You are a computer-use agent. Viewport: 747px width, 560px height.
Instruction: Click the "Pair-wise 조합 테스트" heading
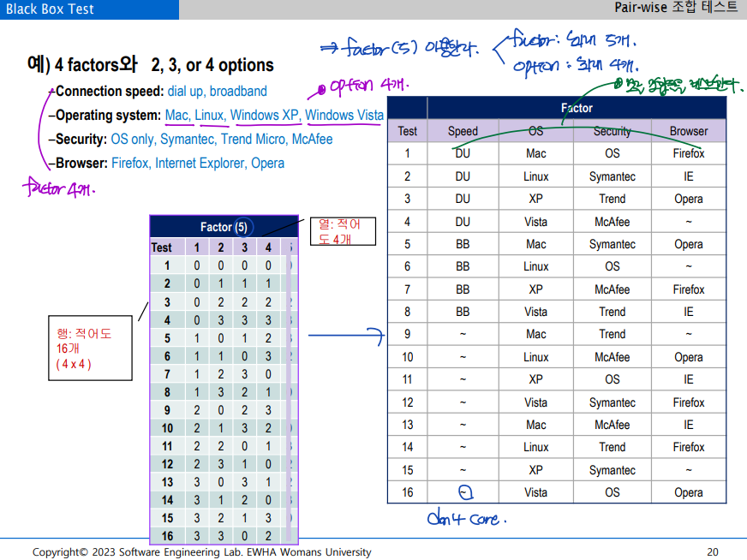(x=676, y=7)
